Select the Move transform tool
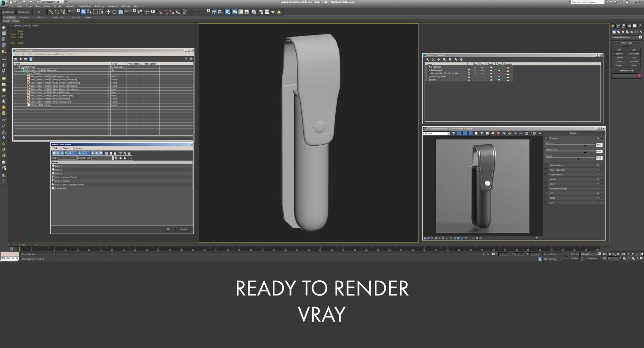The image size is (644, 348). click(x=108, y=12)
